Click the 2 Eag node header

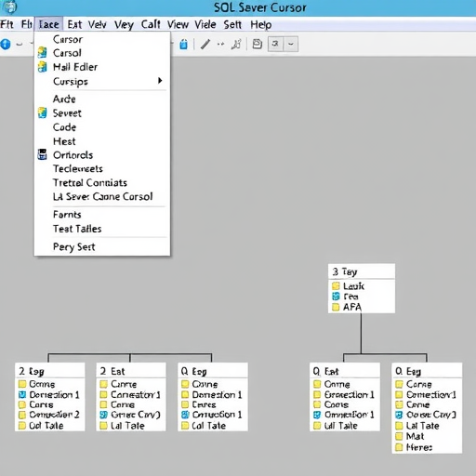tap(50, 371)
